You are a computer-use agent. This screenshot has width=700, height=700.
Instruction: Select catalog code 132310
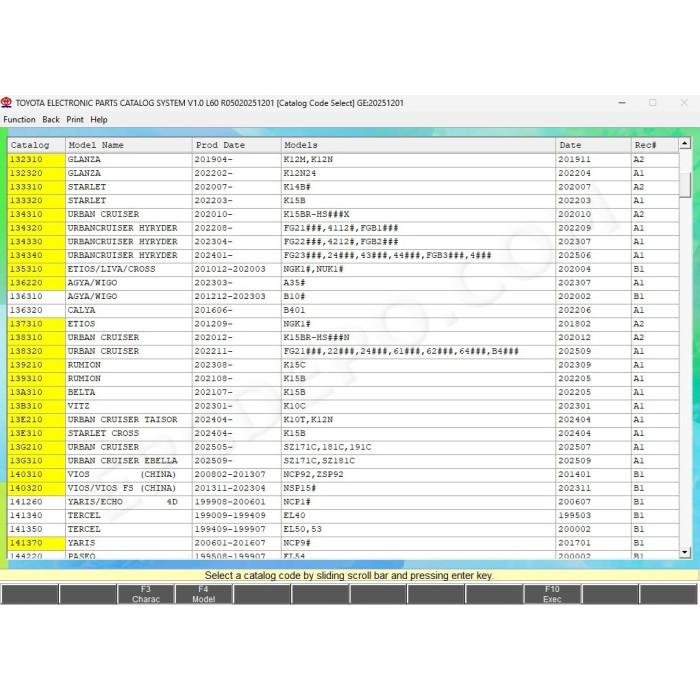(x=36, y=159)
